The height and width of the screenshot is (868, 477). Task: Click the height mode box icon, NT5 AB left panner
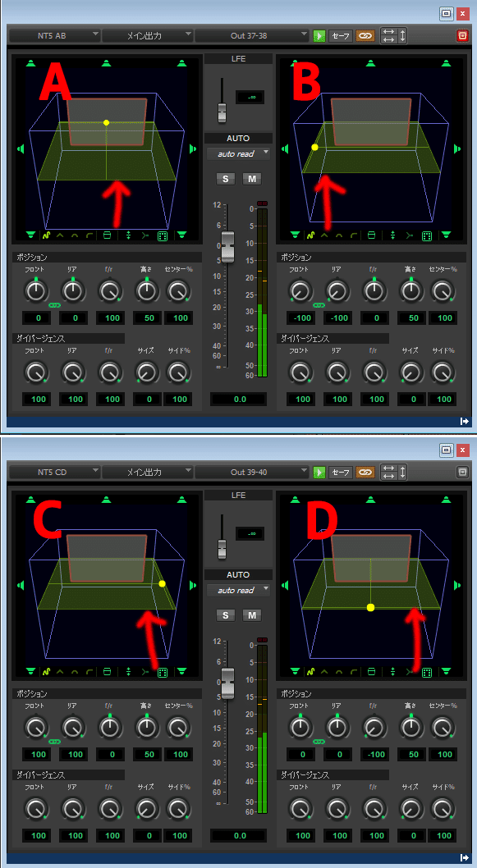click(108, 235)
